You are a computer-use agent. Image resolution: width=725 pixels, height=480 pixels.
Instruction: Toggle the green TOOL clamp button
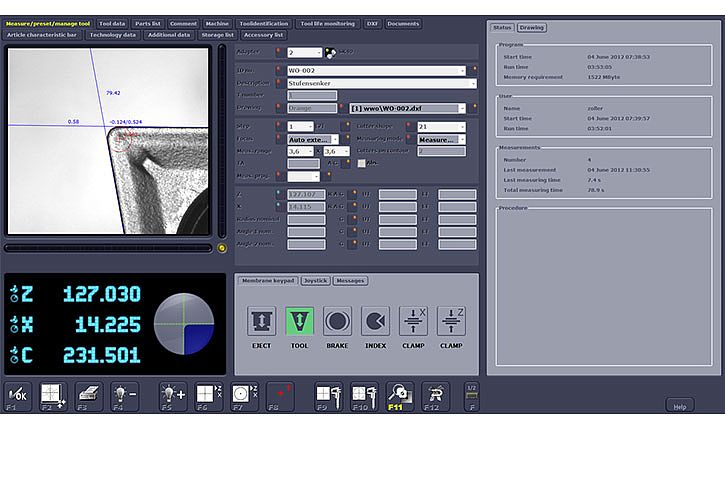300,321
